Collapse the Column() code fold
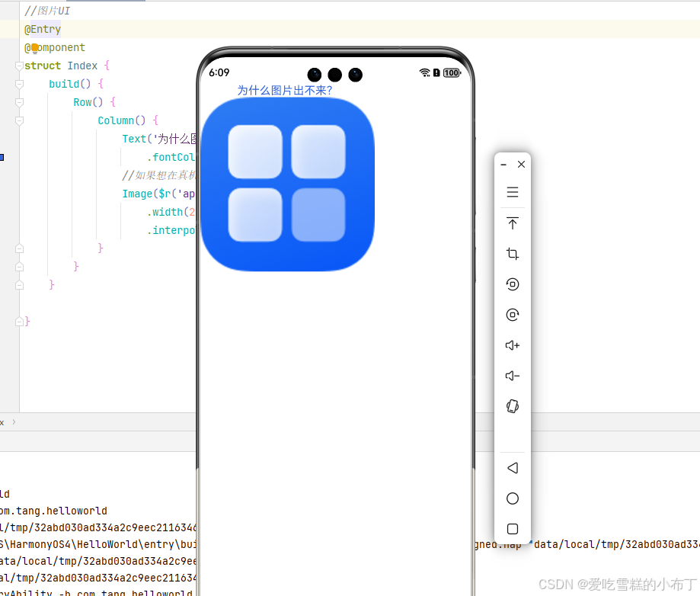Screen dimensions: 700x596 [x=19, y=120]
